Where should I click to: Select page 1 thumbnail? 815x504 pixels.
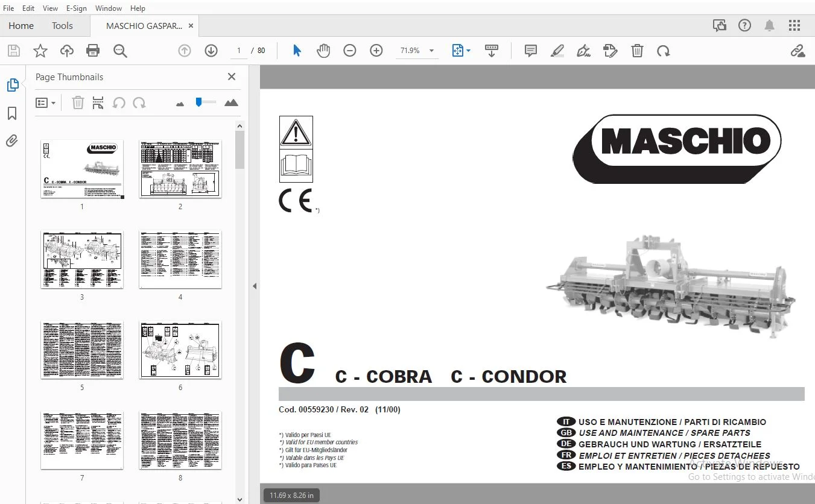point(82,169)
